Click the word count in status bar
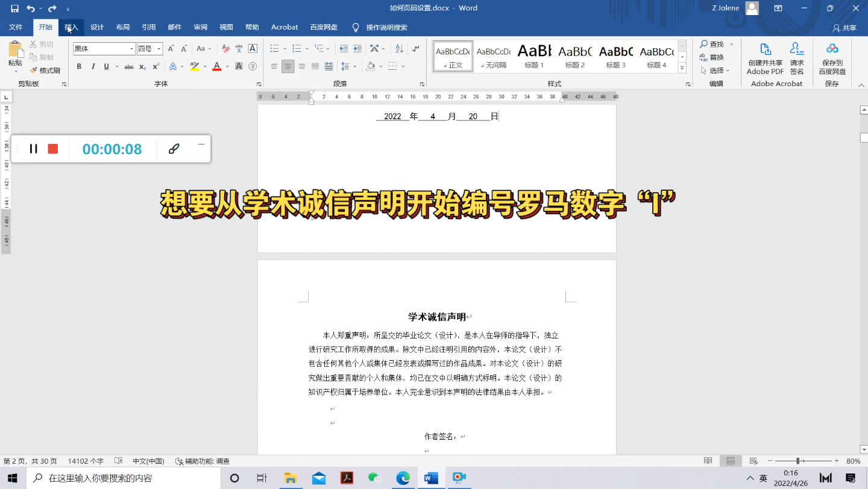Viewport: 868px width, 489px height. point(85,461)
